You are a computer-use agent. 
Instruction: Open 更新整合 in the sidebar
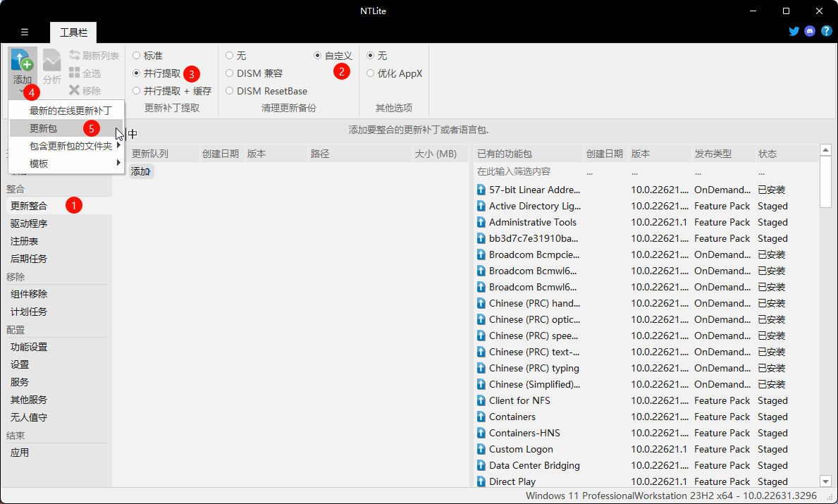tap(29, 206)
